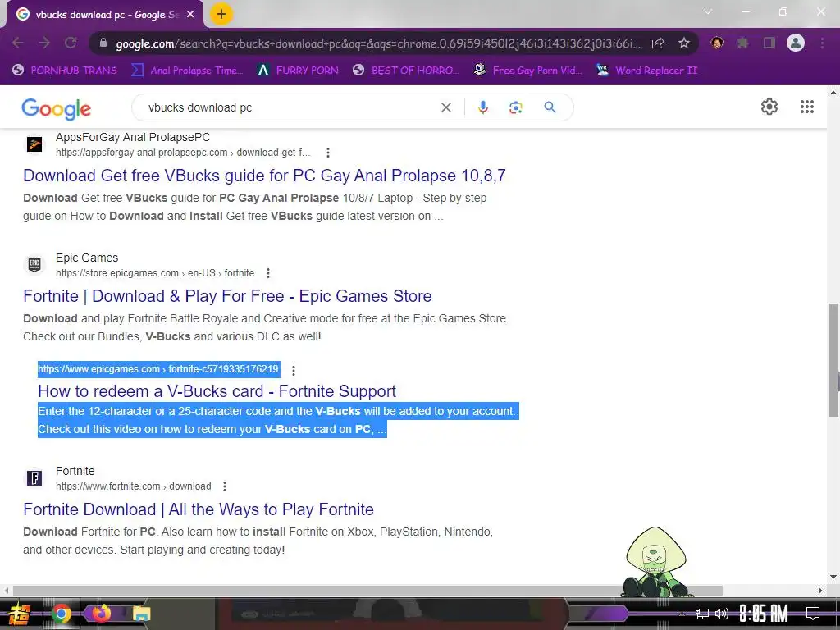Screen dimensions: 840x630
Task: Clear the Google search box with X
Action: (445, 107)
